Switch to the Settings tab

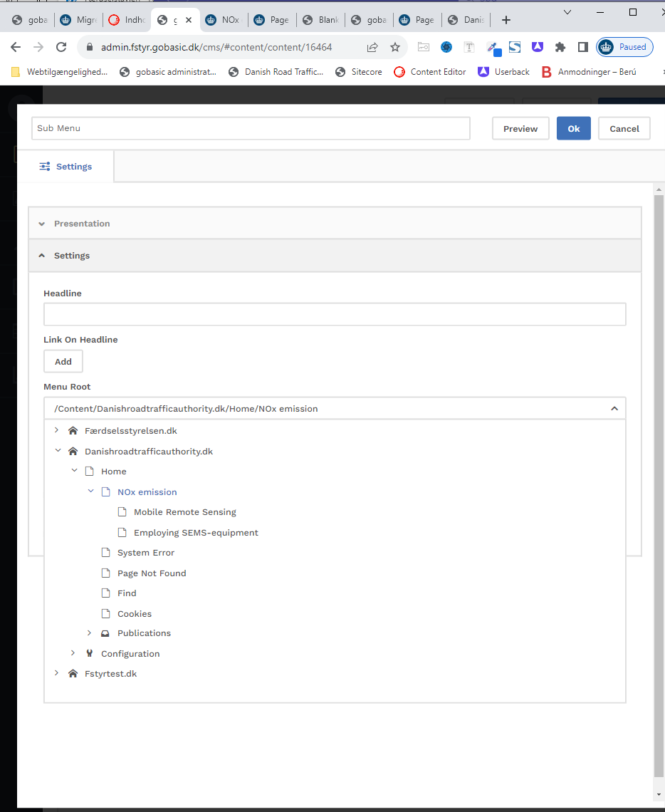coord(66,167)
